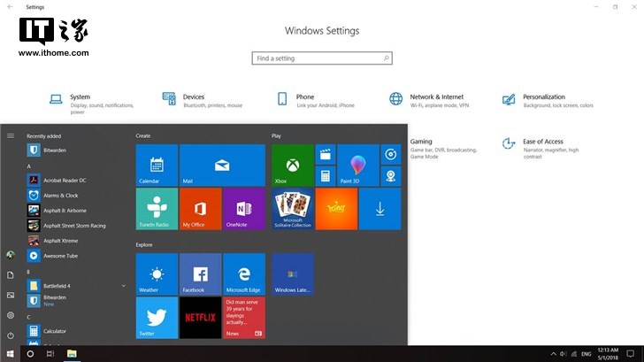This screenshot has width=644, height=362.
Task: Open Task View on the taskbar
Action: click(50, 354)
